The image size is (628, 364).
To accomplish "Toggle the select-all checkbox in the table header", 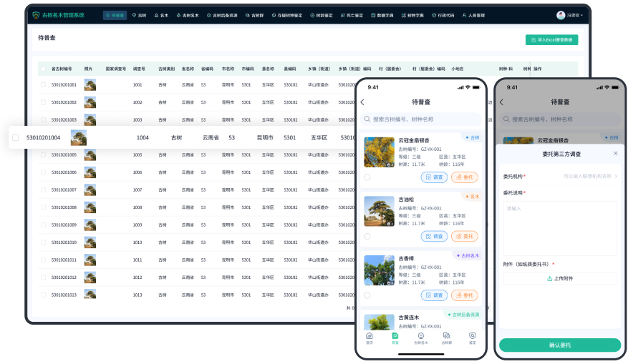I will 43,69.
